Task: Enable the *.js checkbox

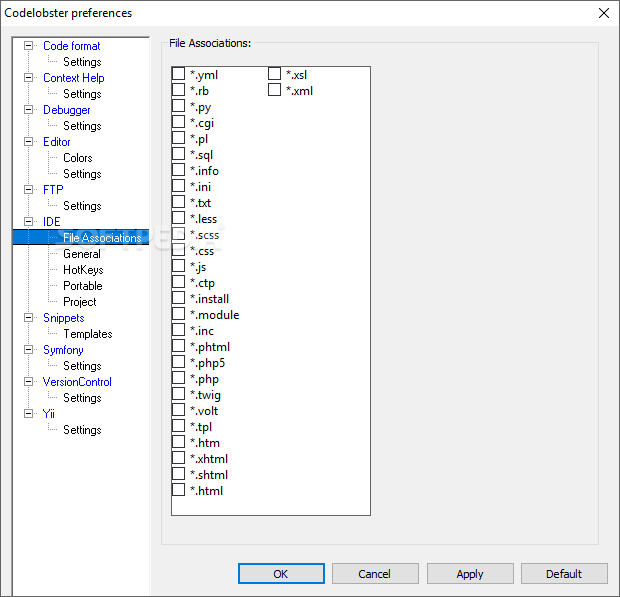Action: click(178, 266)
